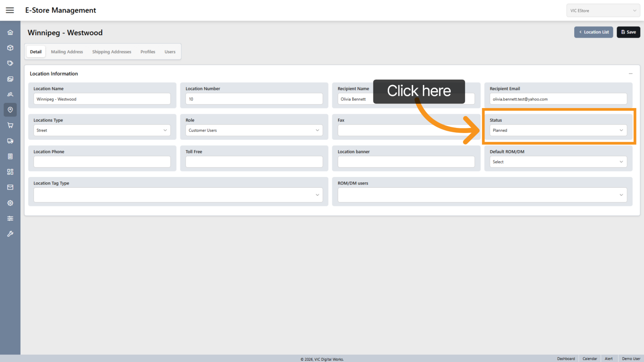Open the shopping cart sidebar icon
The width and height of the screenshot is (644, 362).
pyautogui.click(x=10, y=125)
